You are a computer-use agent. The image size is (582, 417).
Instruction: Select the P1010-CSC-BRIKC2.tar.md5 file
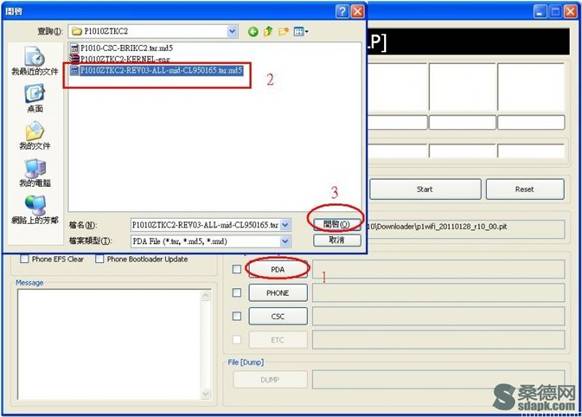tap(122, 48)
